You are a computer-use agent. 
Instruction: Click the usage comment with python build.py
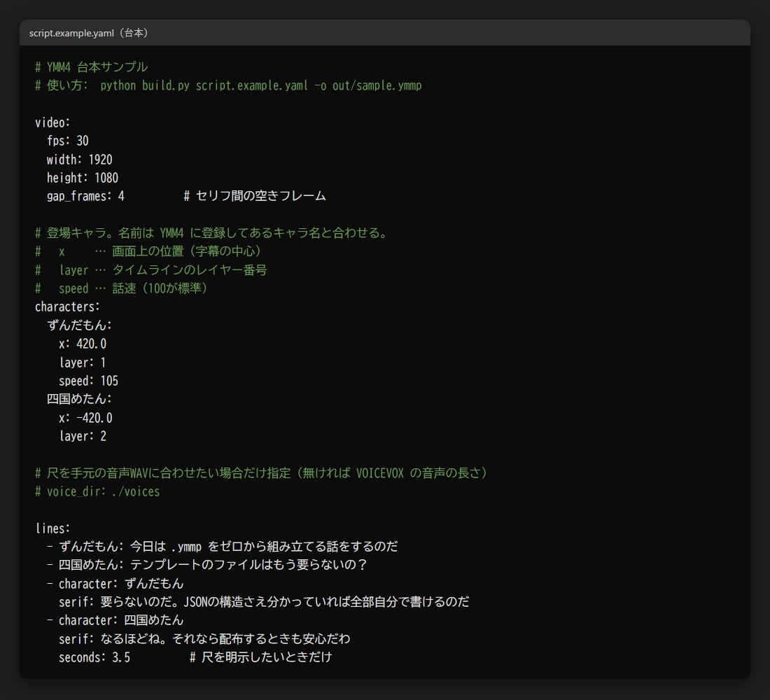(x=228, y=85)
